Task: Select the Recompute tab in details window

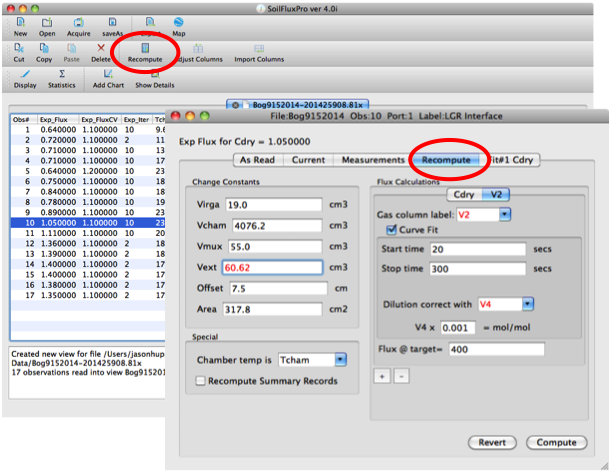Action: click(446, 160)
